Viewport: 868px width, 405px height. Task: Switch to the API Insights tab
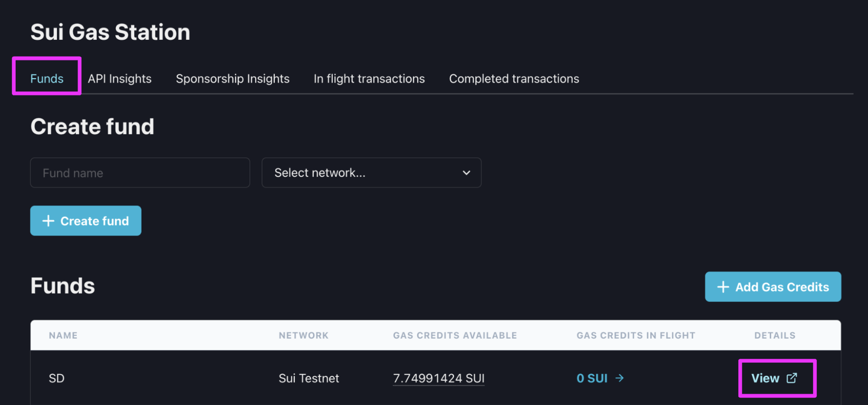tap(119, 79)
